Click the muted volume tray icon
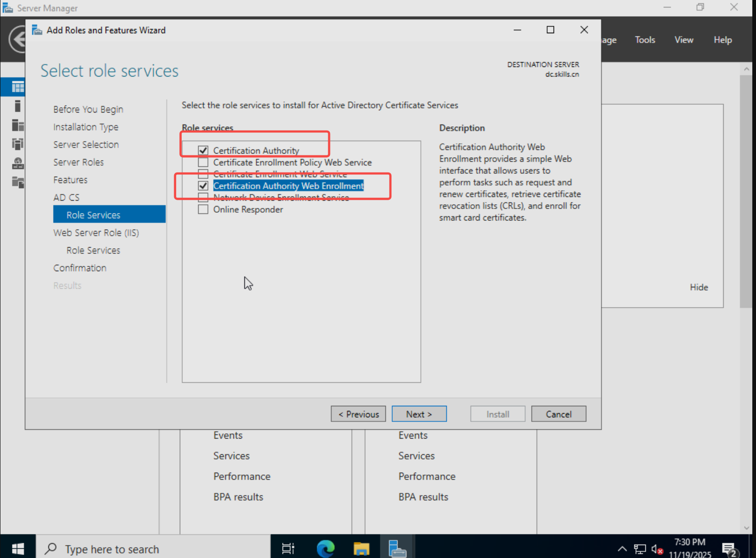 (657, 549)
